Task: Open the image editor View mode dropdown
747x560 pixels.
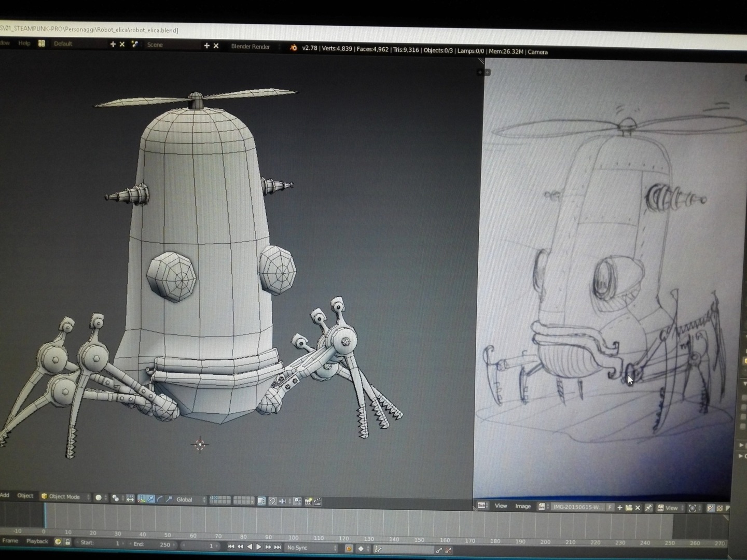Action: (669, 508)
